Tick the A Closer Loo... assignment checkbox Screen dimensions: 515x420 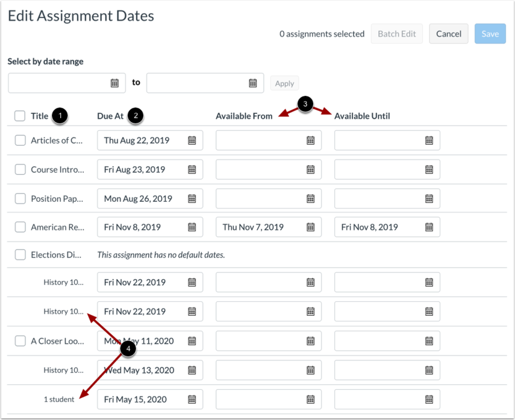click(20, 341)
